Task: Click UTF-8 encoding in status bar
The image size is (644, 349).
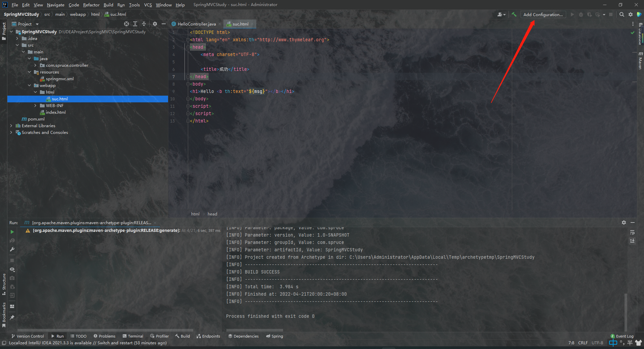Action: click(x=597, y=343)
